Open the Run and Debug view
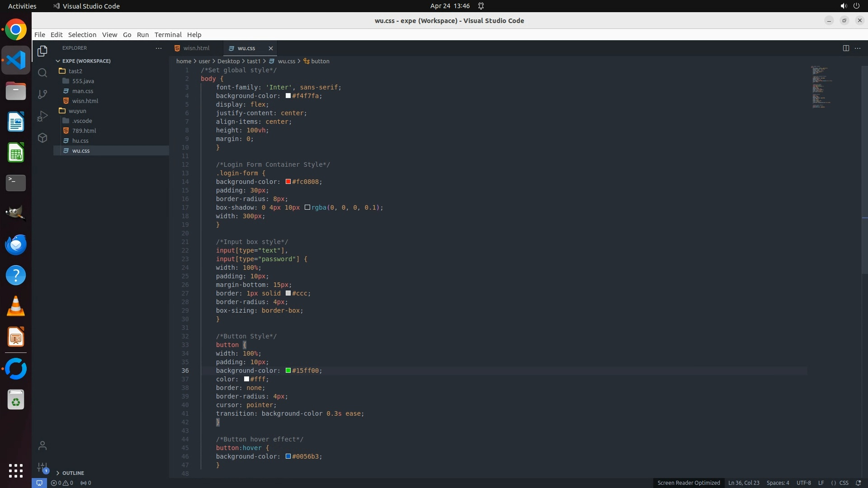This screenshot has height=488, width=868. (x=42, y=116)
